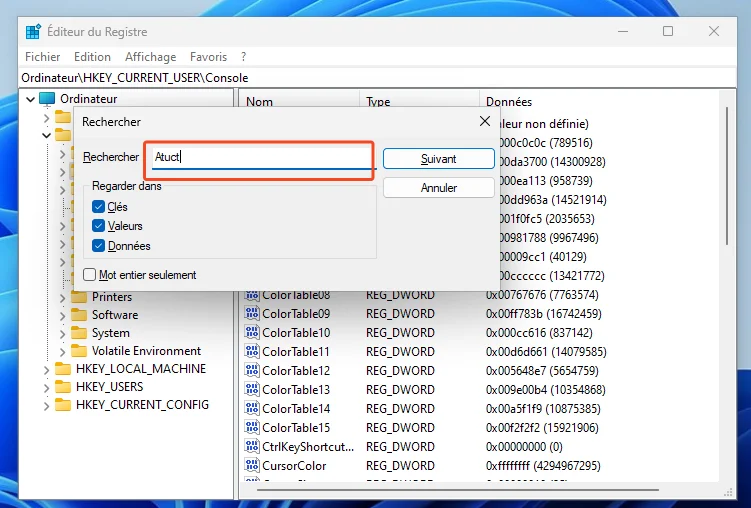Click the Suivant button

coord(439,158)
